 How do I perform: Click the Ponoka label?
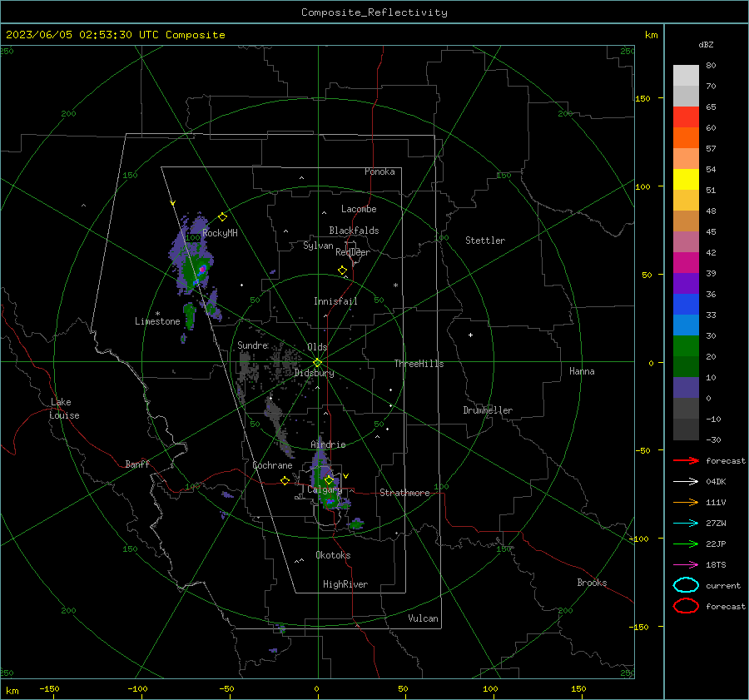click(x=379, y=171)
